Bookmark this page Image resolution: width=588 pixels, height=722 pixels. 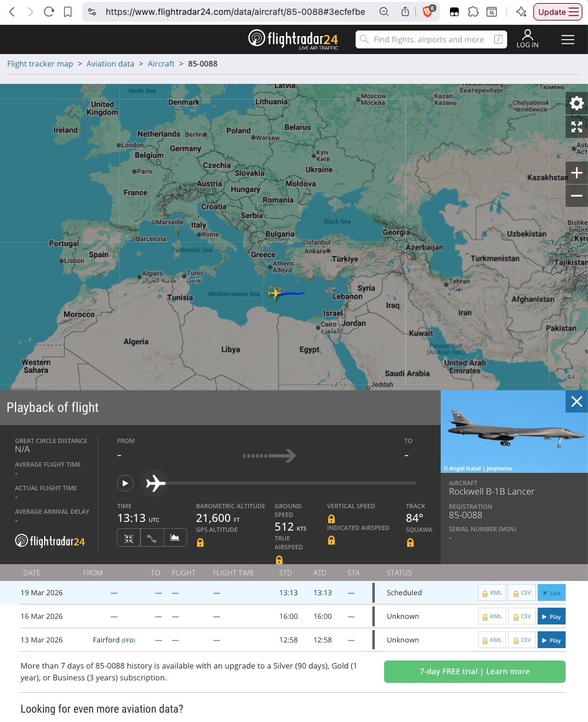[68, 12]
